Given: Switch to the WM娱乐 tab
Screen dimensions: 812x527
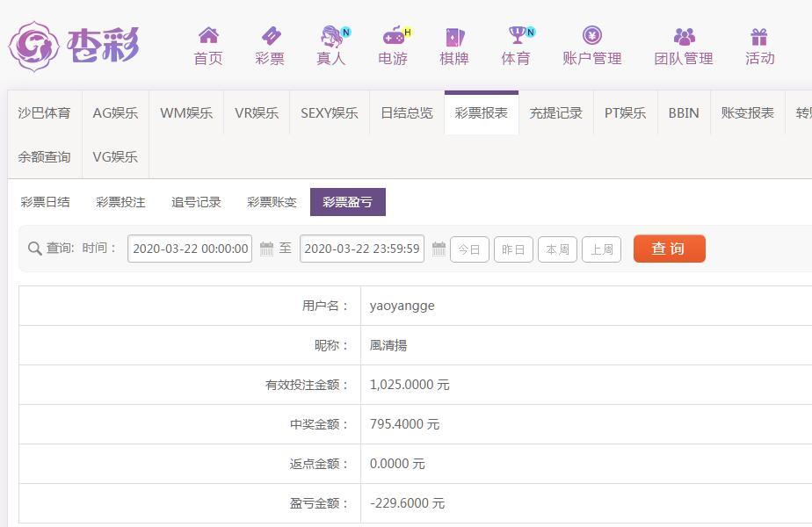Looking at the screenshot, I should (x=186, y=112).
